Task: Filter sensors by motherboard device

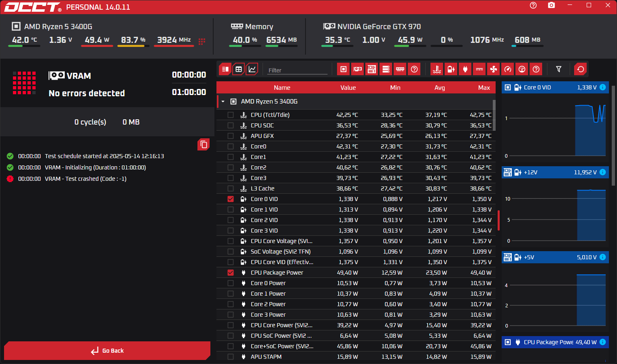Action: point(372,69)
